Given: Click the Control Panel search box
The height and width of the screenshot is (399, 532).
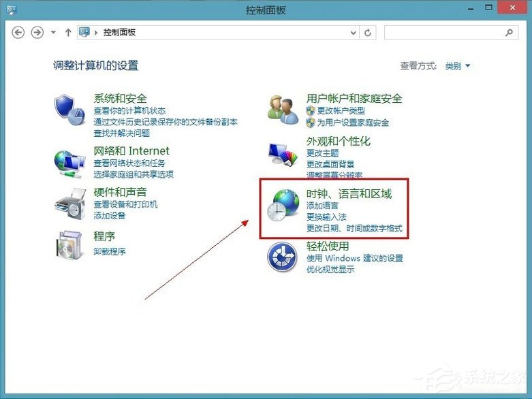Looking at the screenshot, I should tap(443, 32).
